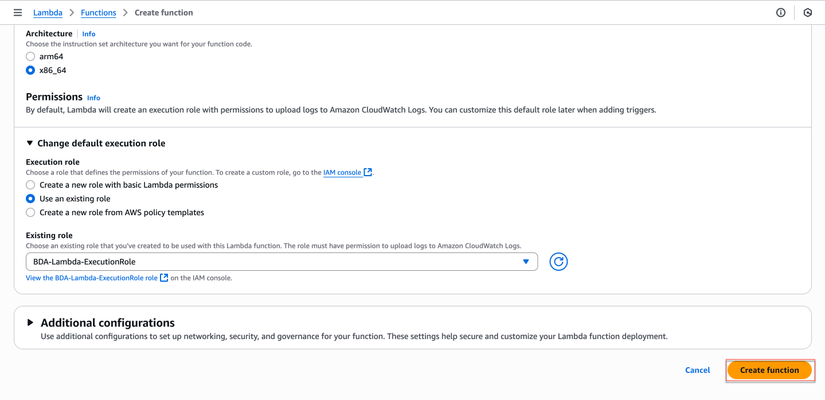
Task: Choose Create a new role from AWS policy templates
Action: (31, 213)
